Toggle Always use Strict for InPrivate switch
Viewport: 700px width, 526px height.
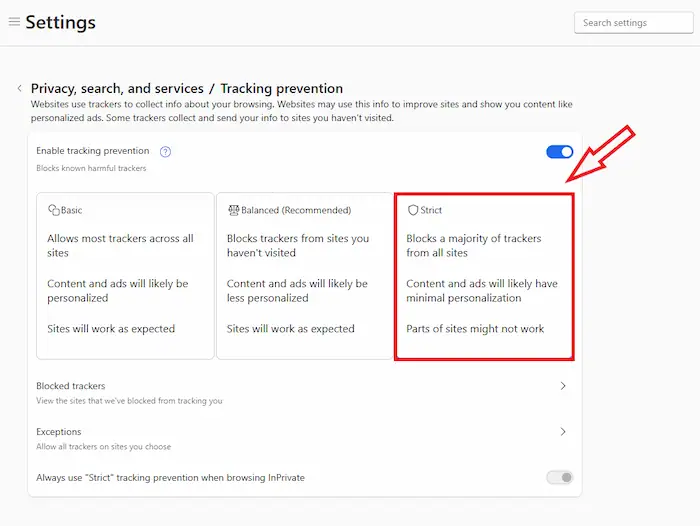[x=559, y=478]
